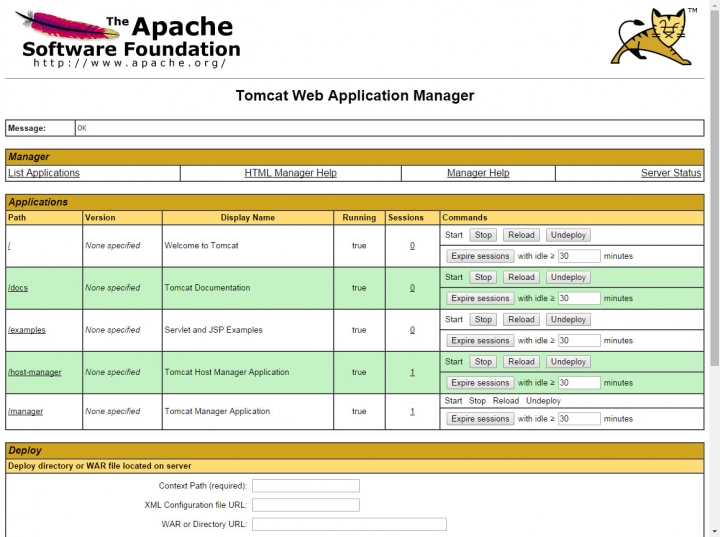Open the /examples application path
The height and width of the screenshot is (537, 720).
tap(27, 330)
